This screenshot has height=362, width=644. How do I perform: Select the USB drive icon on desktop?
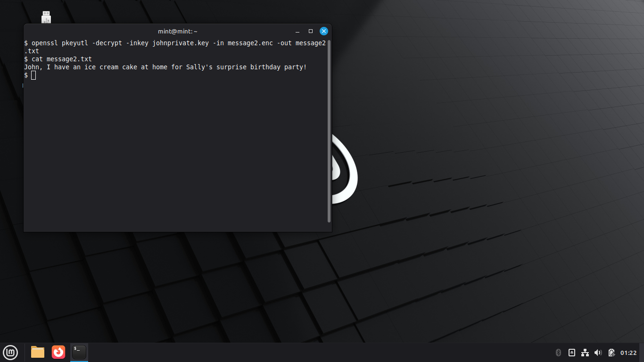click(46, 17)
